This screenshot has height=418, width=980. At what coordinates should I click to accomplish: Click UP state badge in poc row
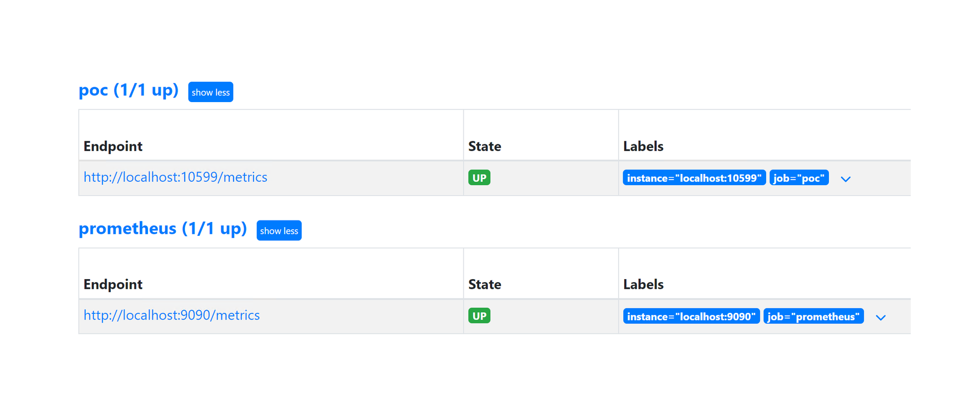479,178
